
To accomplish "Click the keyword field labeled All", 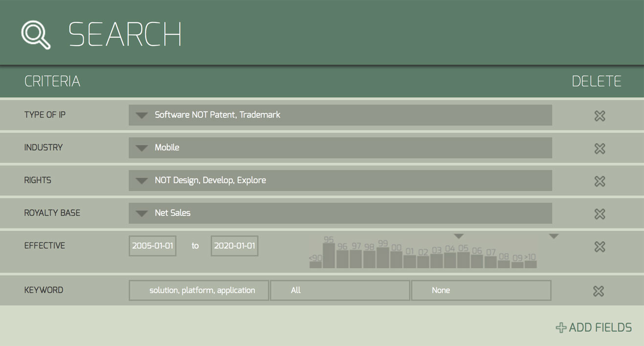I will pyautogui.click(x=340, y=290).
